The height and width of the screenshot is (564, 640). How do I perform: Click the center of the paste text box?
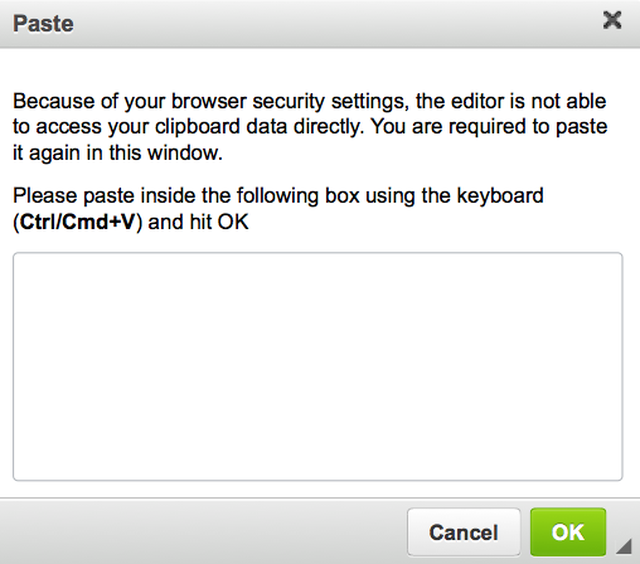[x=318, y=366]
